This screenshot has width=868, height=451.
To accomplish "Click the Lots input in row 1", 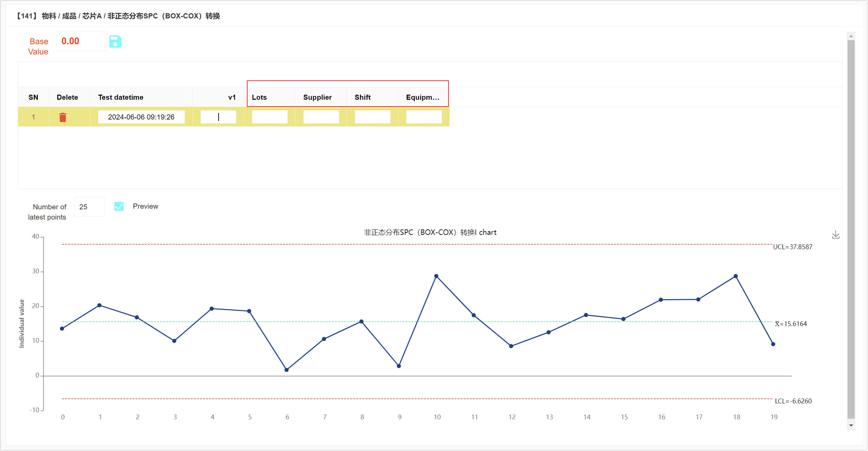I will pyautogui.click(x=270, y=117).
